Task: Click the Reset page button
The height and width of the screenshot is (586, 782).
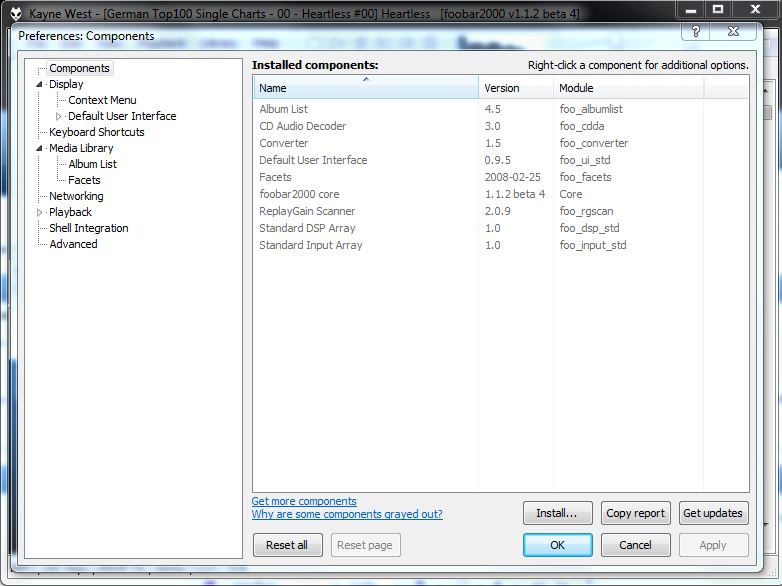Action: click(x=365, y=545)
